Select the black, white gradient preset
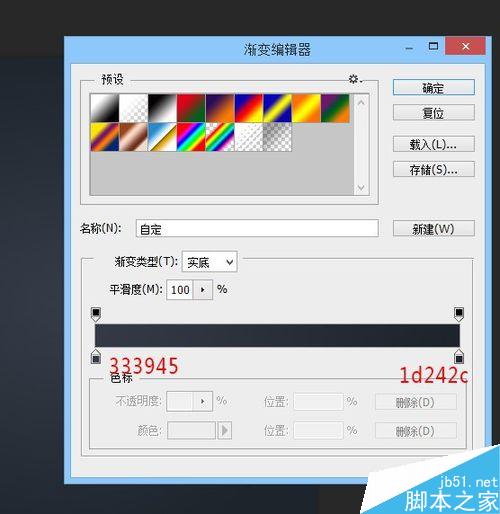Screen dimensions: 500x514 point(162,108)
